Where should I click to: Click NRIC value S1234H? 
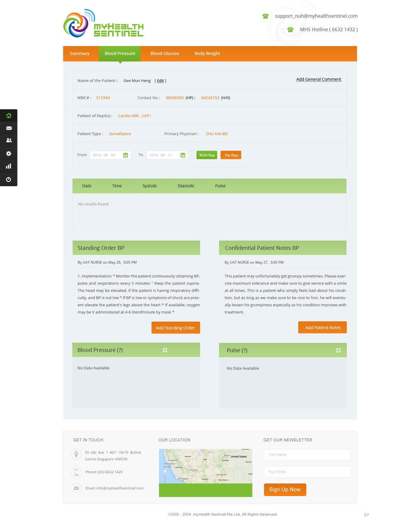click(103, 98)
